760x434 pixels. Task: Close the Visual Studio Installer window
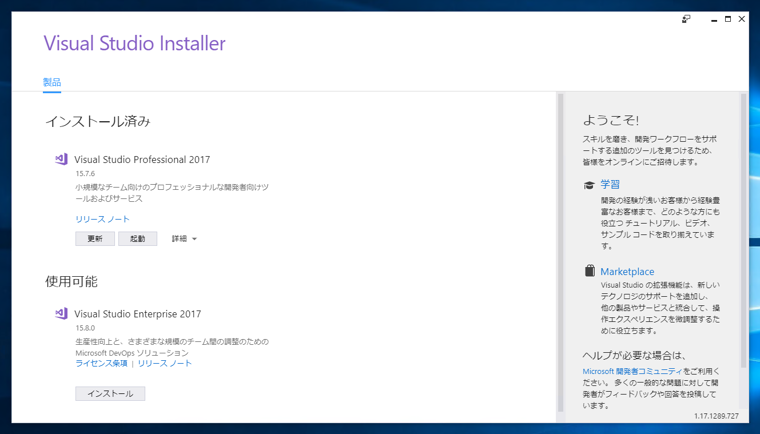(x=742, y=19)
